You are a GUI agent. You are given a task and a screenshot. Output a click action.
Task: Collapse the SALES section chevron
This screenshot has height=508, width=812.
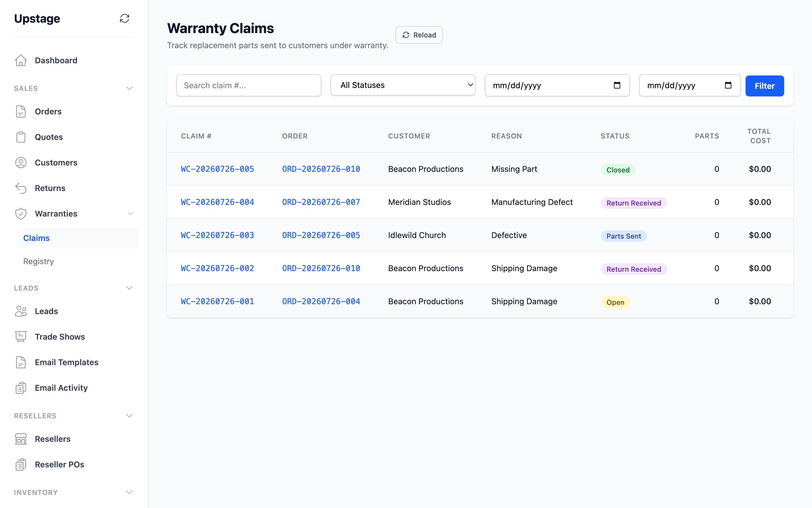click(x=129, y=88)
